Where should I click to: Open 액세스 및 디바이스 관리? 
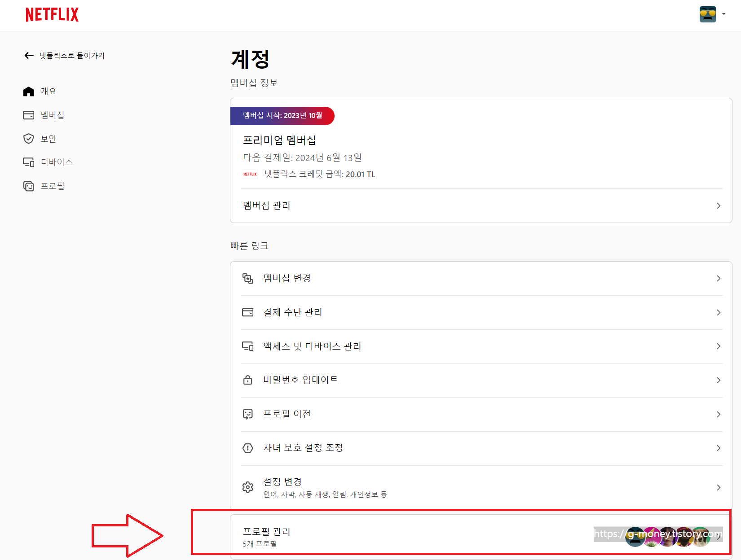(481, 346)
